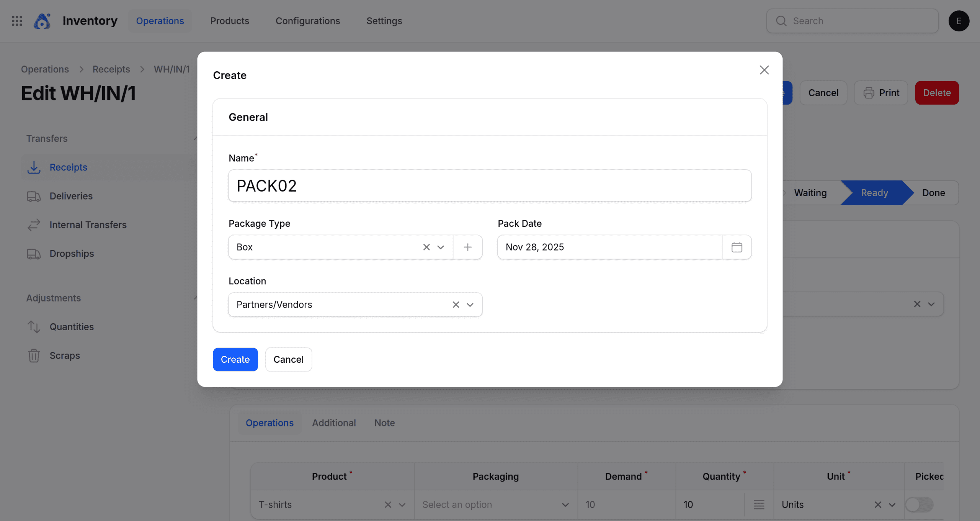
Task: Click inside the Name field showing PACK02
Action: click(490, 186)
